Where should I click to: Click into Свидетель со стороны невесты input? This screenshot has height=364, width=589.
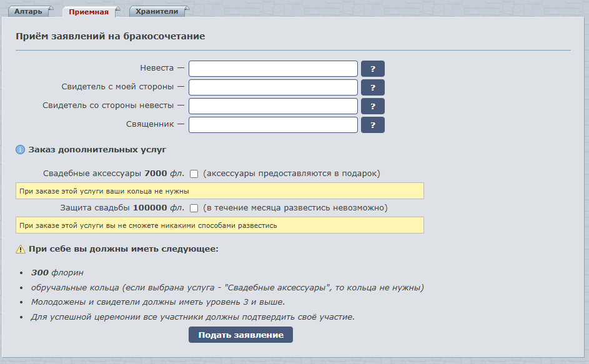point(273,106)
